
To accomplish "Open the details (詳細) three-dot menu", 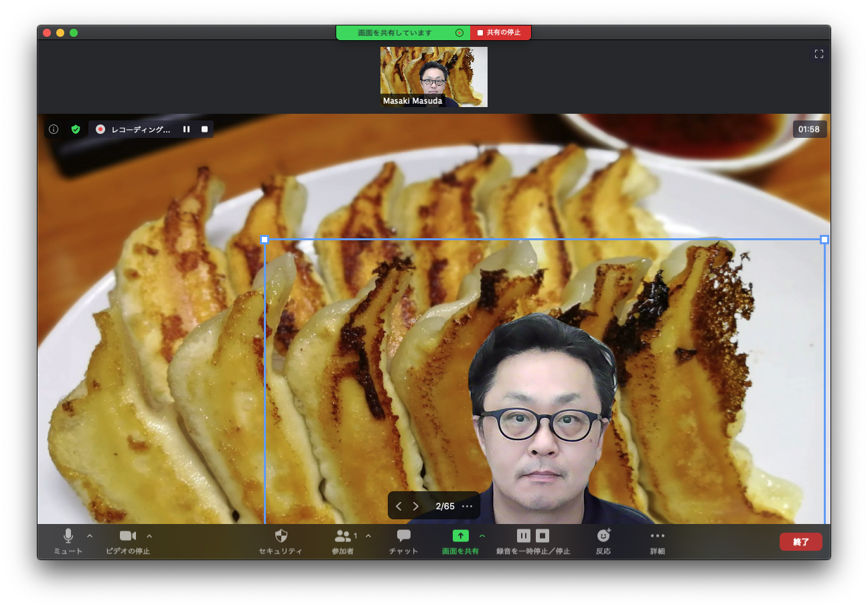I will coord(657,536).
